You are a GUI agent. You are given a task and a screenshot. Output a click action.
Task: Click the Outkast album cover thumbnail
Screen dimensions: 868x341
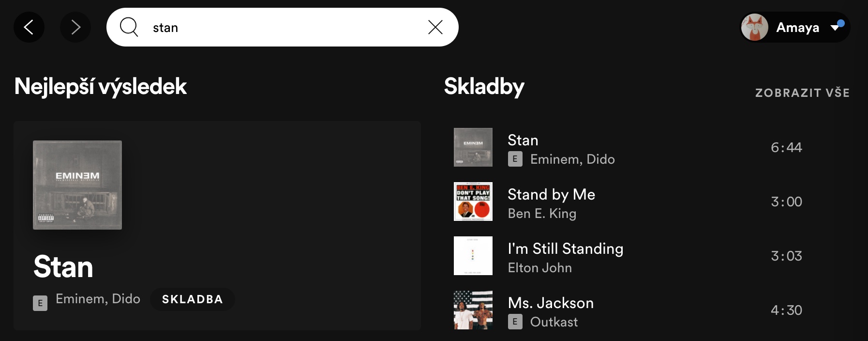tap(473, 310)
